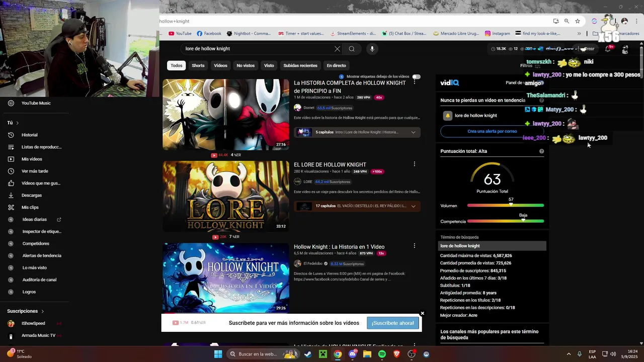Click Crea una alerta por correo button
Screen dimensions: 644x362
pyautogui.click(x=492, y=131)
